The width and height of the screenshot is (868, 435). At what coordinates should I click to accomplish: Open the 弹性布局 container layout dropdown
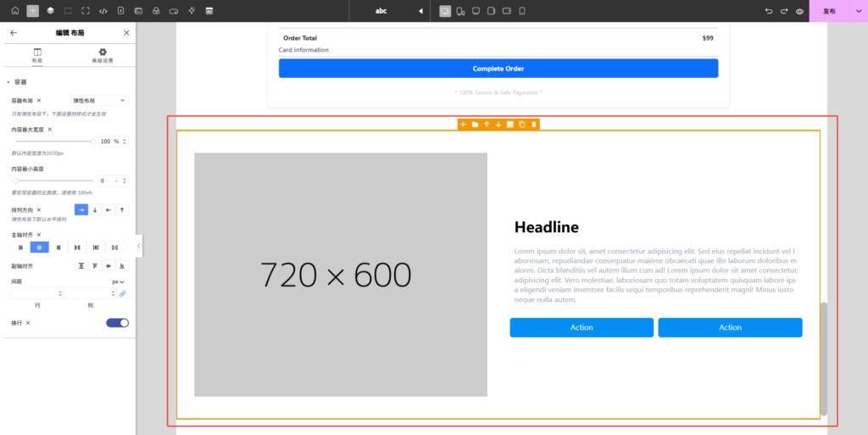(x=98, y=100)
